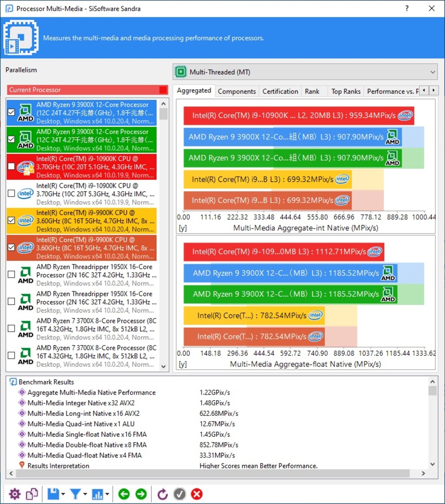Click the grey checkmark OK icon
The image size is (445, 504).
coord(179,494)
